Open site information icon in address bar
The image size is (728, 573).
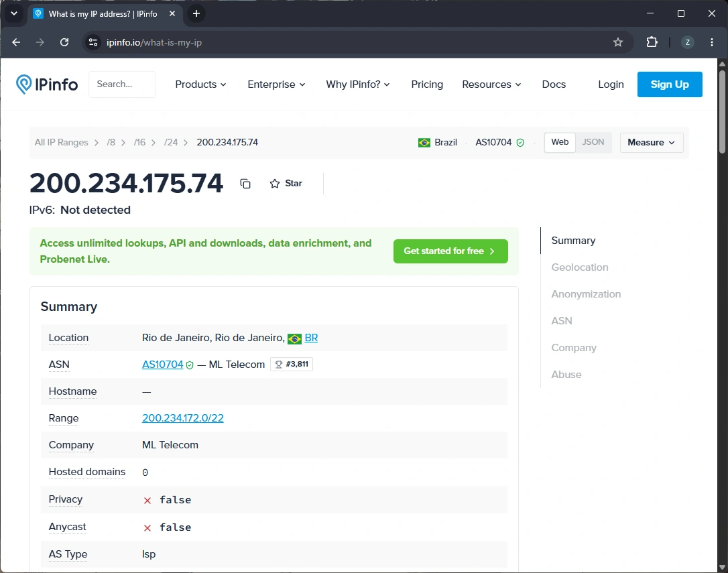coord(93,42)
